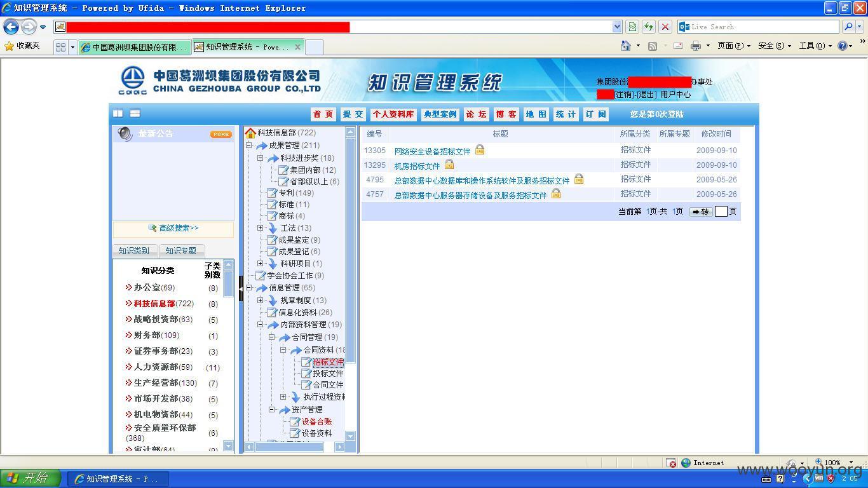Click lock icon beside 总部数据中心服务器 row
Screen dimensions: 868x488
556,193
